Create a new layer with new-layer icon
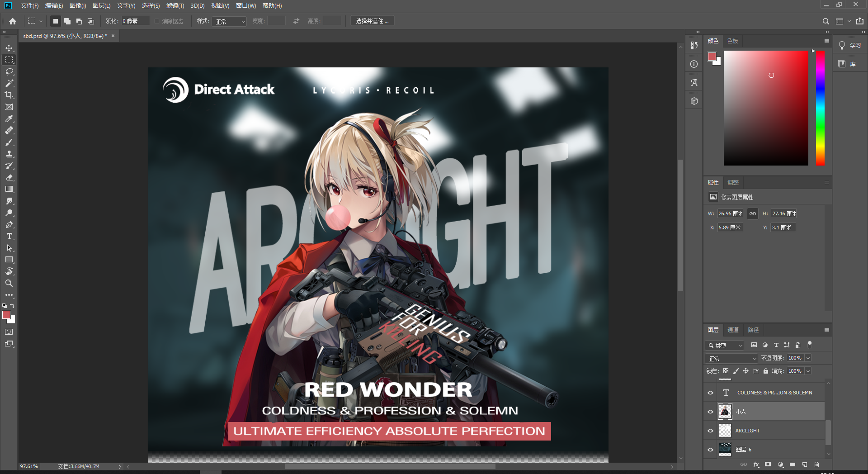 [805, 465]
